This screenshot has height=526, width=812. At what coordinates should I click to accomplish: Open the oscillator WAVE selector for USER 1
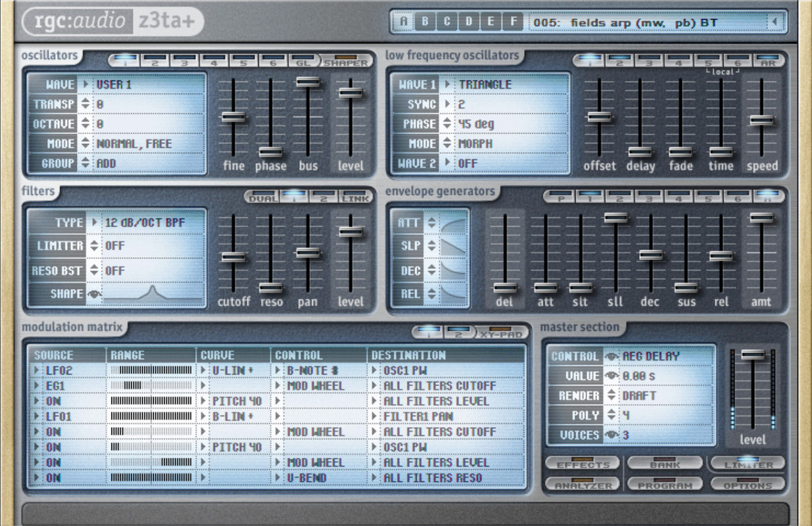85,85
